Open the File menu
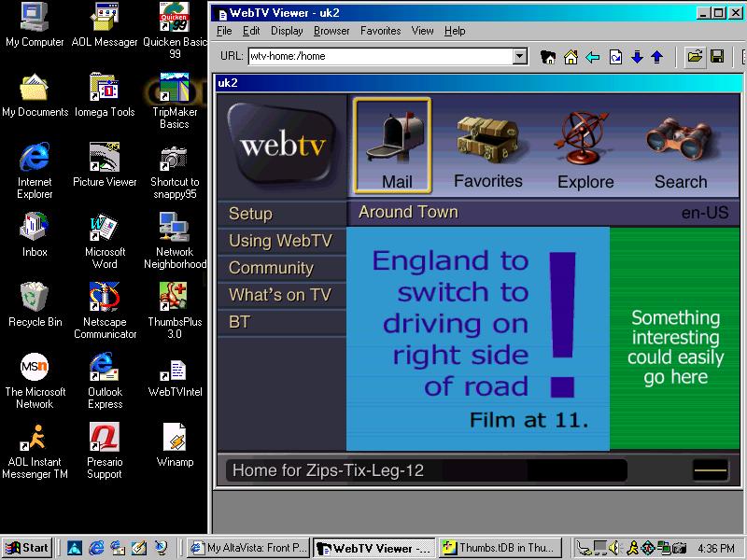Screen dimensions: 747x560 tap(224, 31)
